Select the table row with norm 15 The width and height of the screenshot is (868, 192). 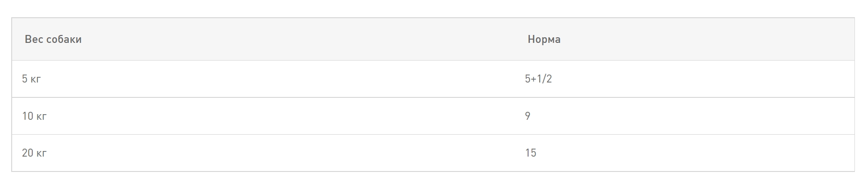point(280,153)
